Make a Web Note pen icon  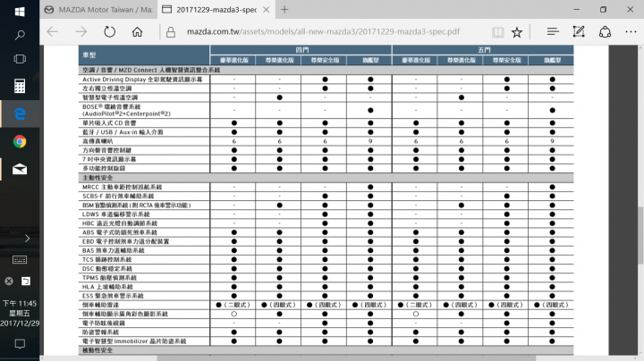(579, 31)
